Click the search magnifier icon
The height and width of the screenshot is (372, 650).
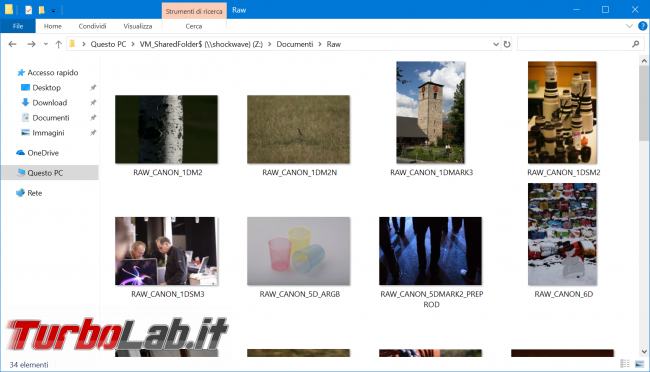click(635, 44)
